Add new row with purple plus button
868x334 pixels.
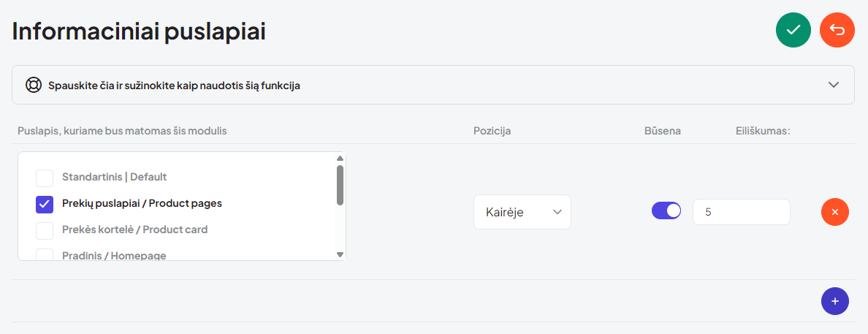[835, 301]
